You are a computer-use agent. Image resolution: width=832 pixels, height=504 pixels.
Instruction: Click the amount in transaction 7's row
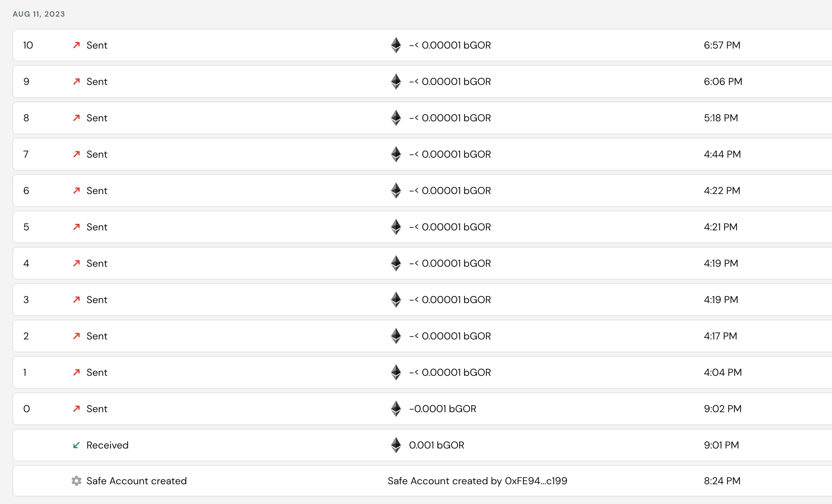[x=450, y=154]
